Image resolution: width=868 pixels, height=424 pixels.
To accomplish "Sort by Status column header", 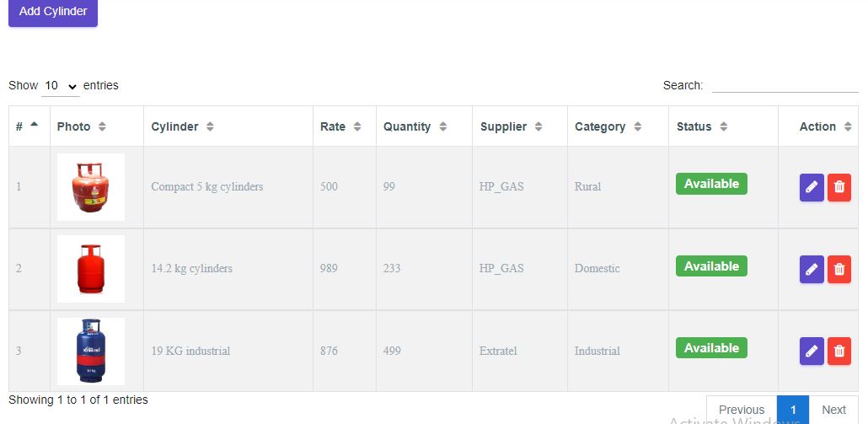I will pos(702,126).
